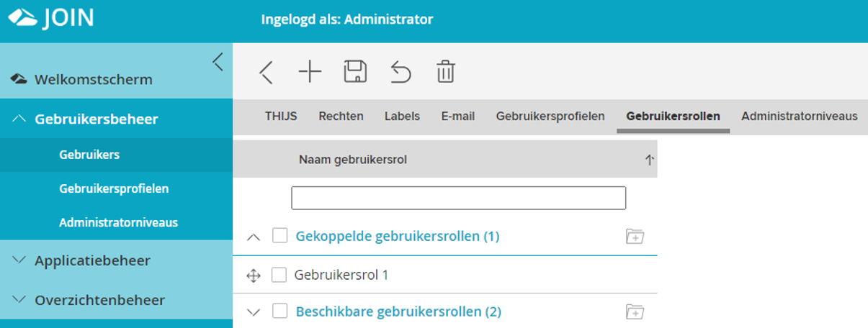Screen dimensions: 868x328
Task: Click the Ingelogd als: Administrator text
Action: pyautogui.click(x=347, y=19)
